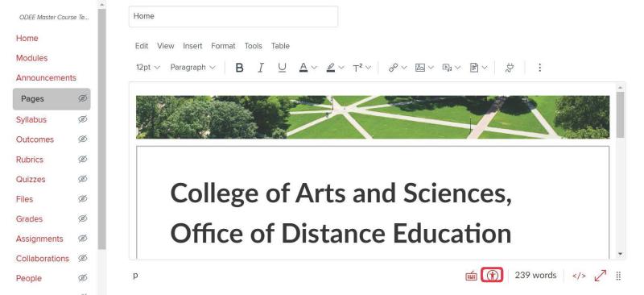Expand the superscript options arrow

[368, 68]
